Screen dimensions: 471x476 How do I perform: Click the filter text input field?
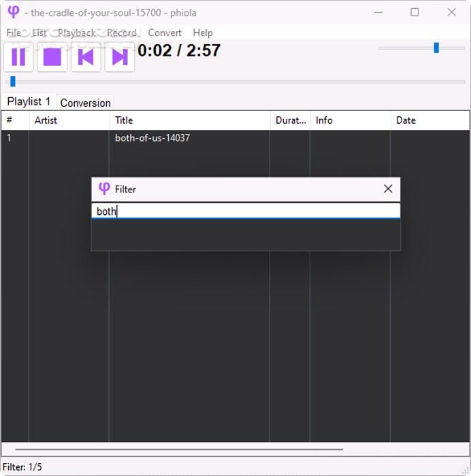245,211
